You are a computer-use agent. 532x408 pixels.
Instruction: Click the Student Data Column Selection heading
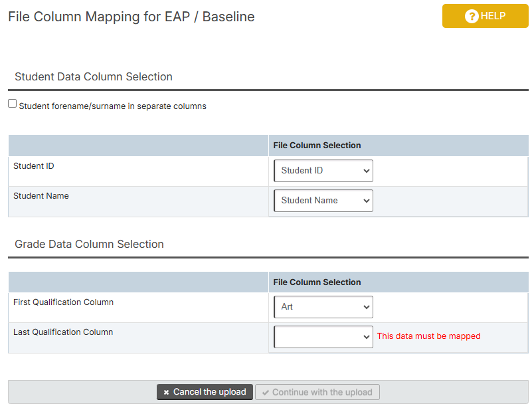(x=94, y=77)
